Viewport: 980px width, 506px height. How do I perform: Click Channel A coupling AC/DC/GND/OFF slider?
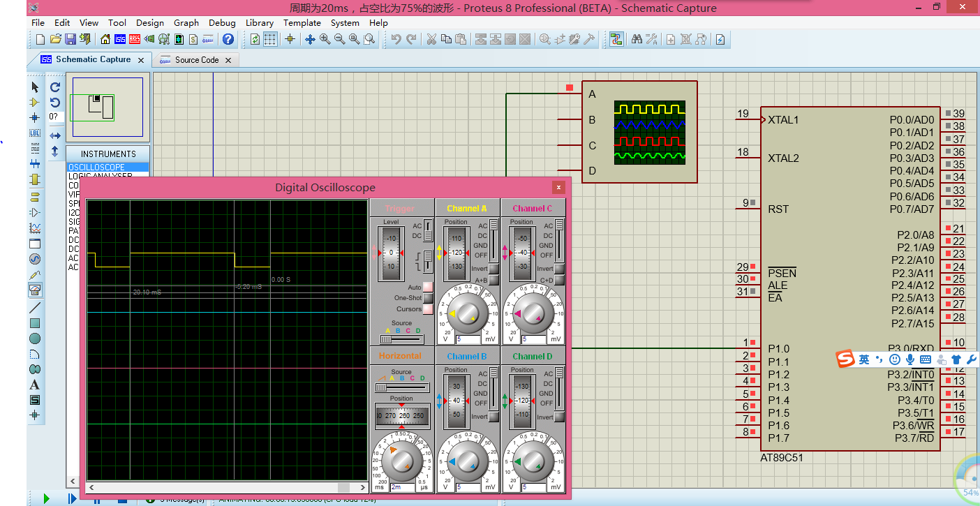pos(494,240)
